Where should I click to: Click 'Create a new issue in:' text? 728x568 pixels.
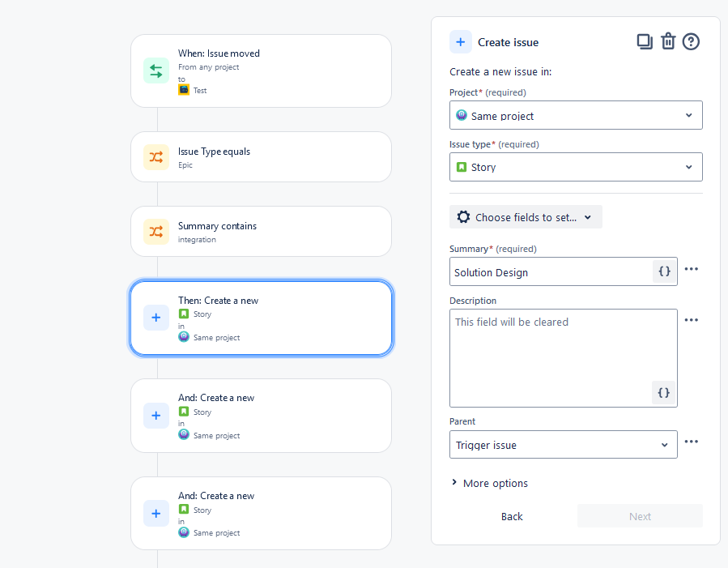(x=500, y=72)
